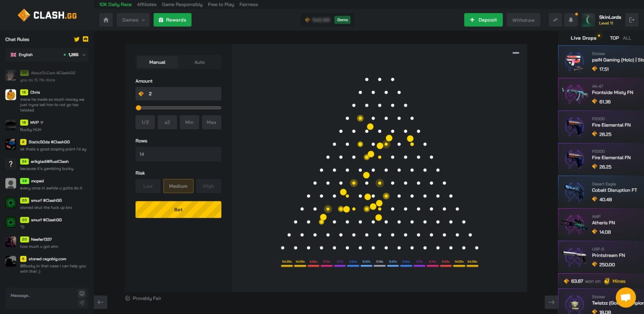Screen dimensions: 644x314
Task: Open the live support chat bubble
Action: click(x=626, y=298)
